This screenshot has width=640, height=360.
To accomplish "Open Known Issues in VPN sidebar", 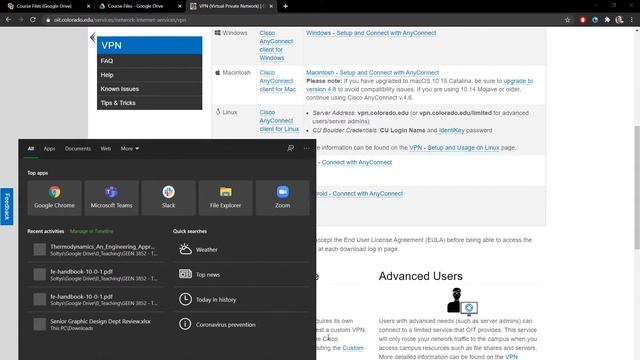I will (x=149, y=89).
